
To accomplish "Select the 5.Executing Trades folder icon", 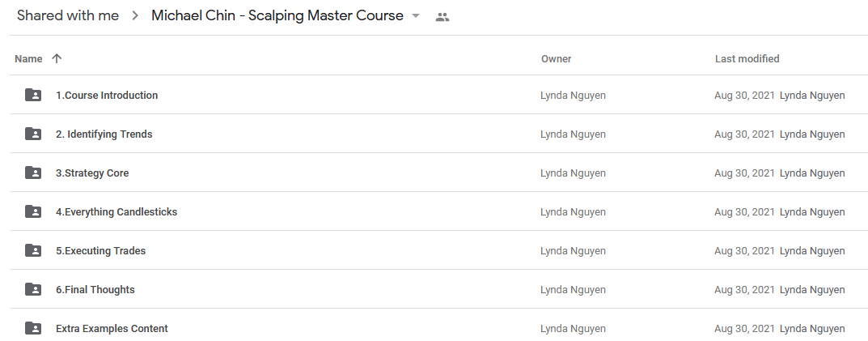I will [x=33, y=250].
